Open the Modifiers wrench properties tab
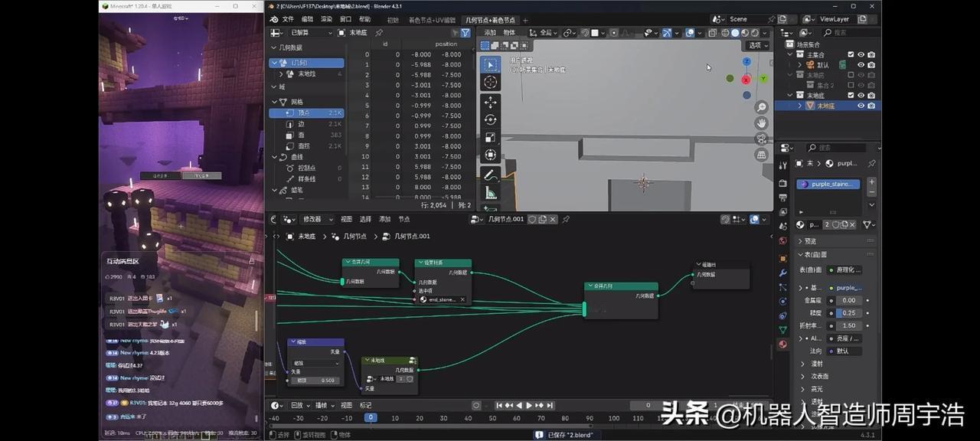 [782, 272]
